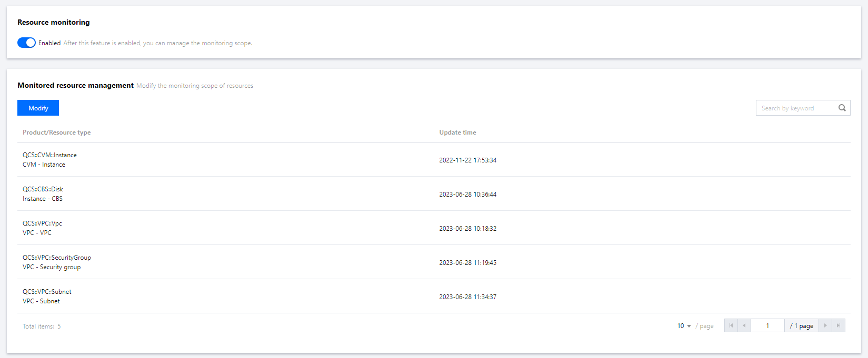
Task: Select the QCS::VPC::Vpc row
Action: [434, 228]
